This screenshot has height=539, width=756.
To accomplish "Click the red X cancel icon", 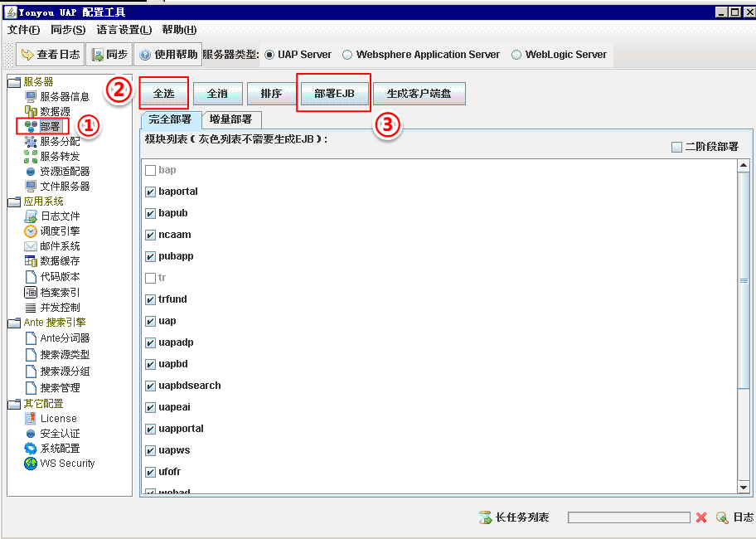I will pyautogui.click(x=701, y=517).
